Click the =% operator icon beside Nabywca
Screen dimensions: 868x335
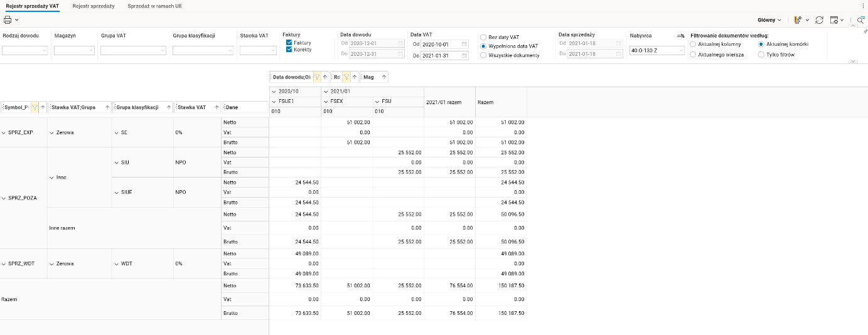tap(681, 36)
